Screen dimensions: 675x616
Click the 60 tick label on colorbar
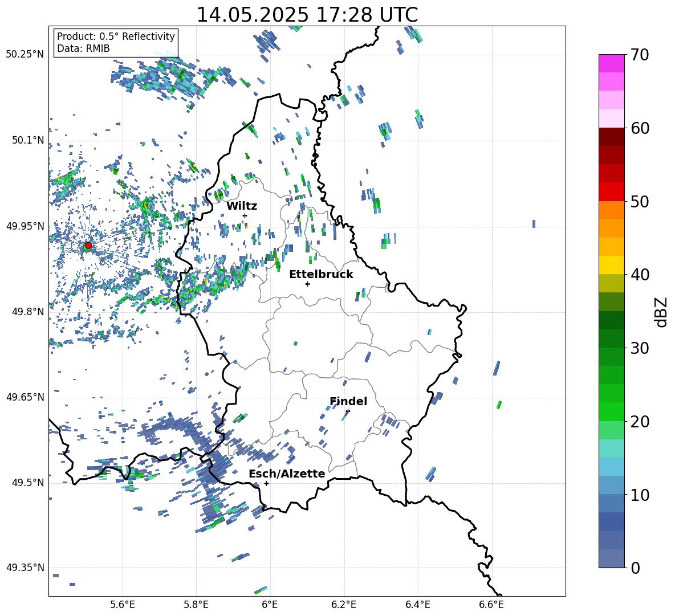click(x=640, y=128)
